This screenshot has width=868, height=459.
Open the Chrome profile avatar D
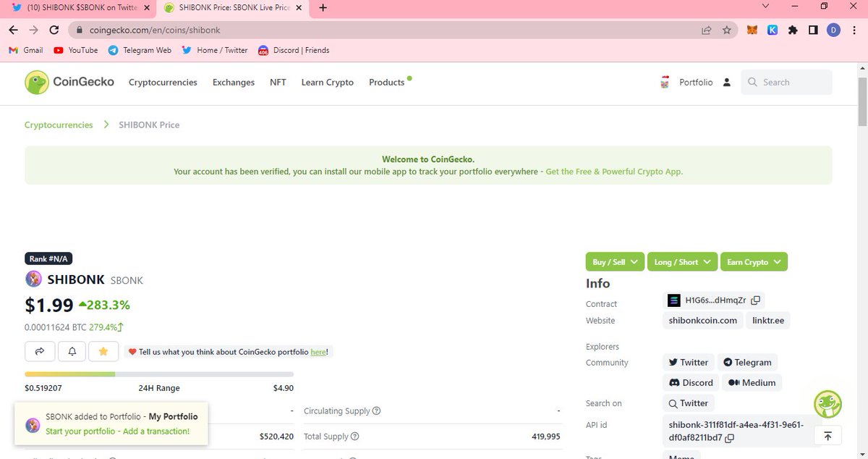point(833,30)
